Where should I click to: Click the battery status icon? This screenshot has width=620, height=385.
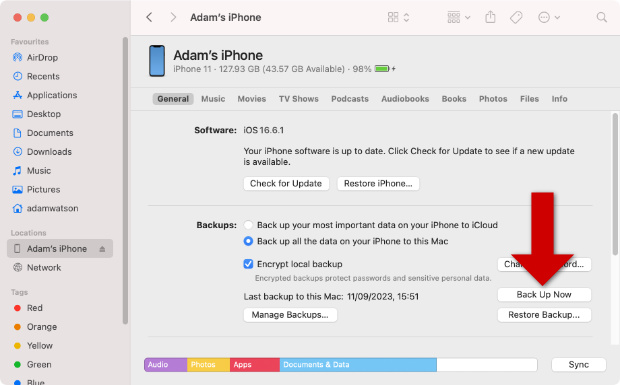pos(382,69)
